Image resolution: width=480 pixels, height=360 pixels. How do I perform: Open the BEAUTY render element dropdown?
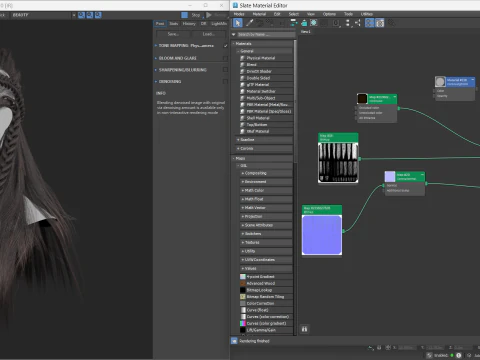pyautogui.click(x=74, y=15)
